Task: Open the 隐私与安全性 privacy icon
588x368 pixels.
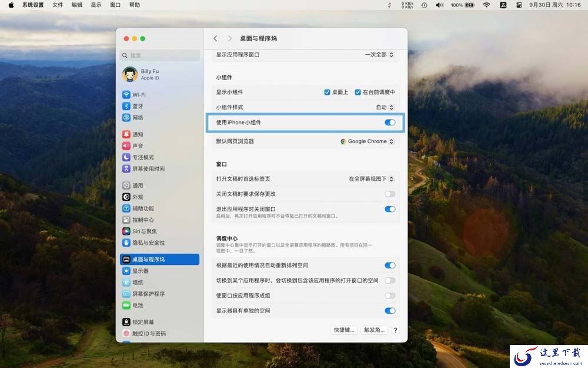Action: pos(126,243)
